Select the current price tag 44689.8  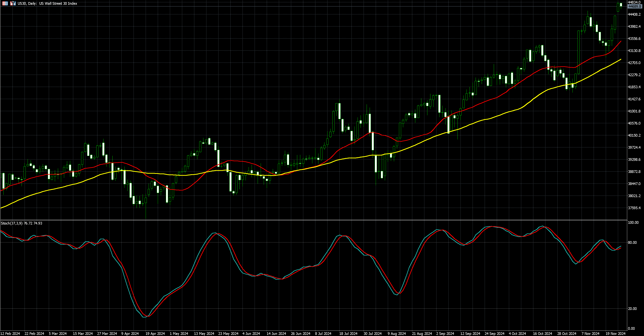click(x=635, y=6)
